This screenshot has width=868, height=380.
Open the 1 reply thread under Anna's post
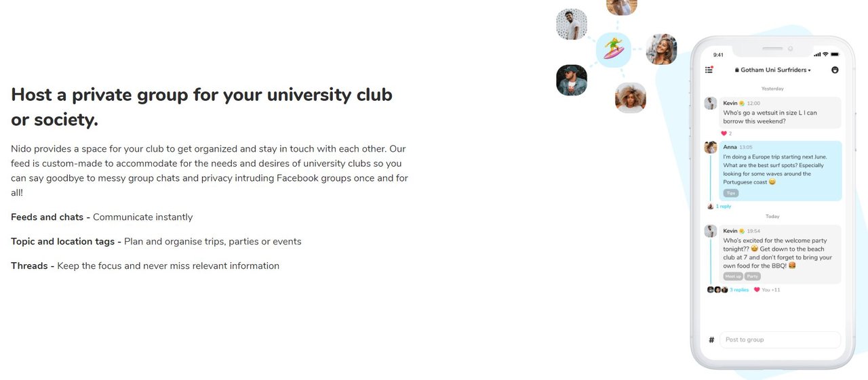tap(723, 207)
